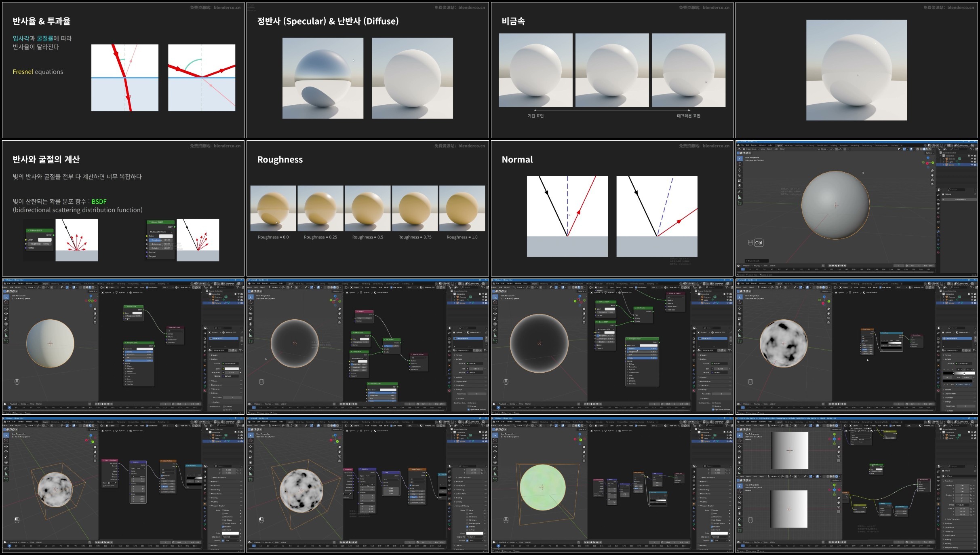Viewport: 980px width, 555px height.
Task: Click white Color swatch in green sphere window
Action: pos(720,533)
